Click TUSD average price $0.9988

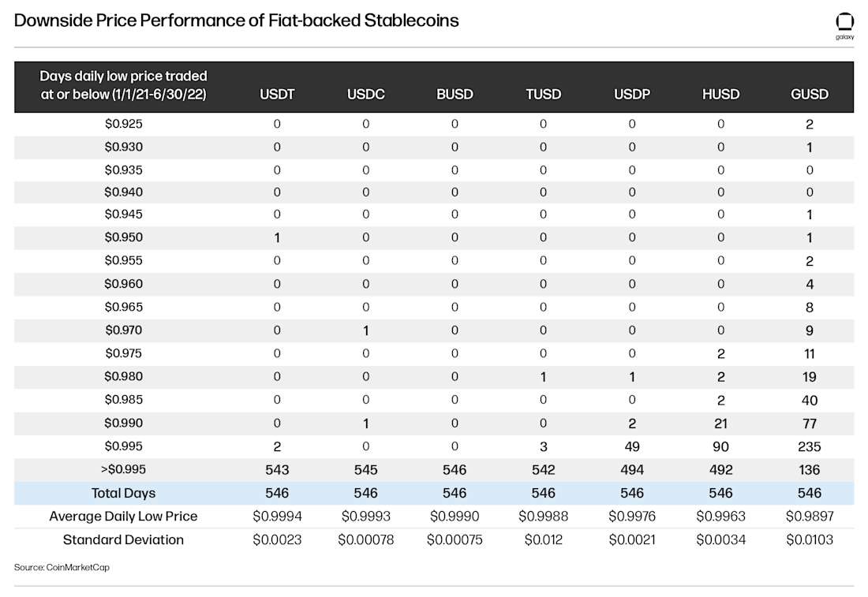click(543, 517)
